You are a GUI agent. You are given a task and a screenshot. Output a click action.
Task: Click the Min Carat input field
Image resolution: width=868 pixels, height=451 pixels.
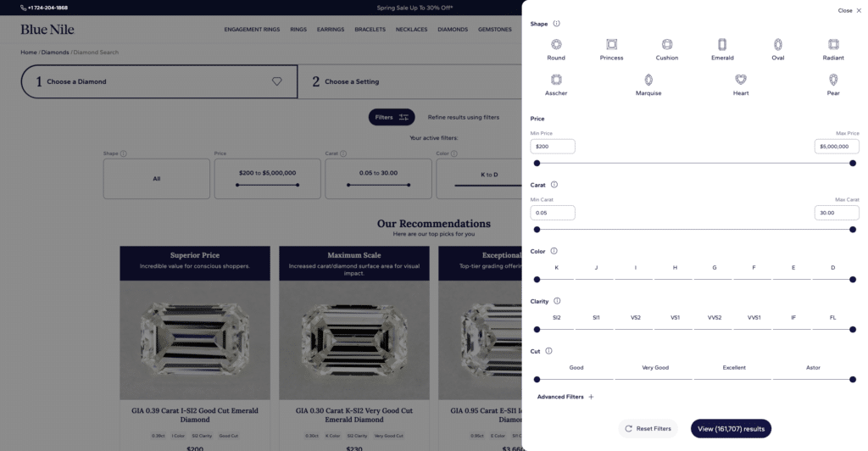tap(553, 213)
